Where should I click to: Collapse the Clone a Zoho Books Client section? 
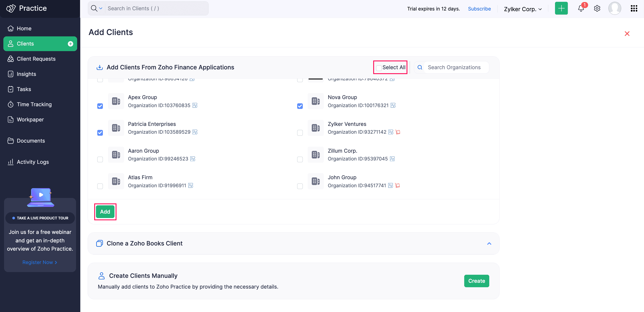(489, 243)
